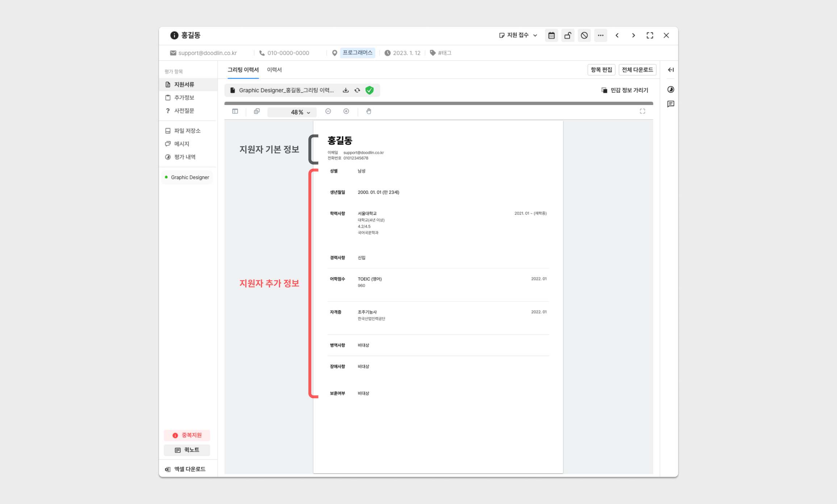The height and width of the screenshot is (504, 837).
Task: Zoom out of the PDF viewer
Action: point(328,111)
